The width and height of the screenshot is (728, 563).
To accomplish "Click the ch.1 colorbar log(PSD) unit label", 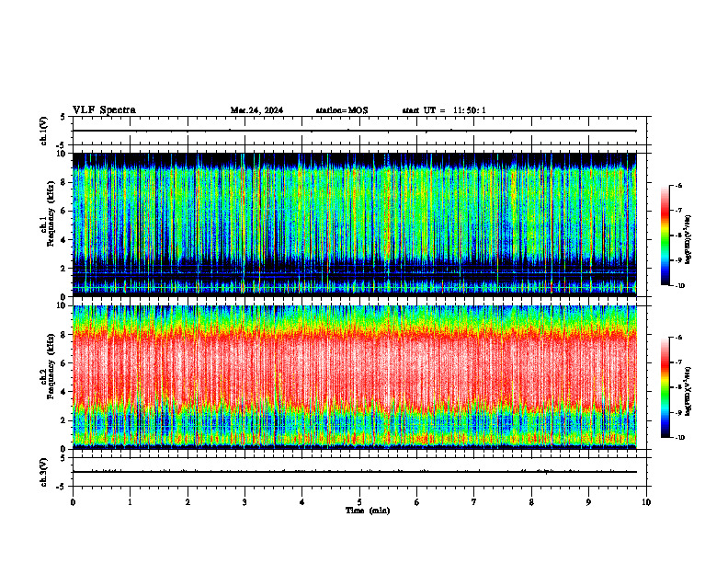I will pyautogui.click(x=688, y=240).
